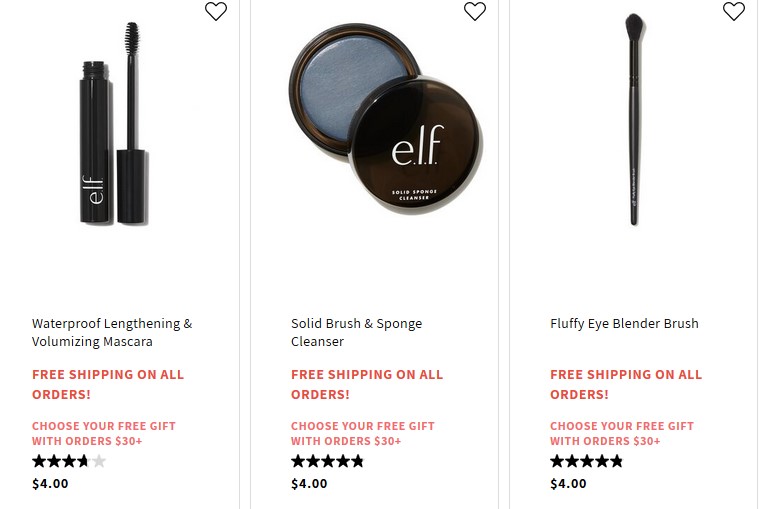Click the Fluffy Eye Blender Brush $4.00 price
762x509 pixels.
[568, 484]
